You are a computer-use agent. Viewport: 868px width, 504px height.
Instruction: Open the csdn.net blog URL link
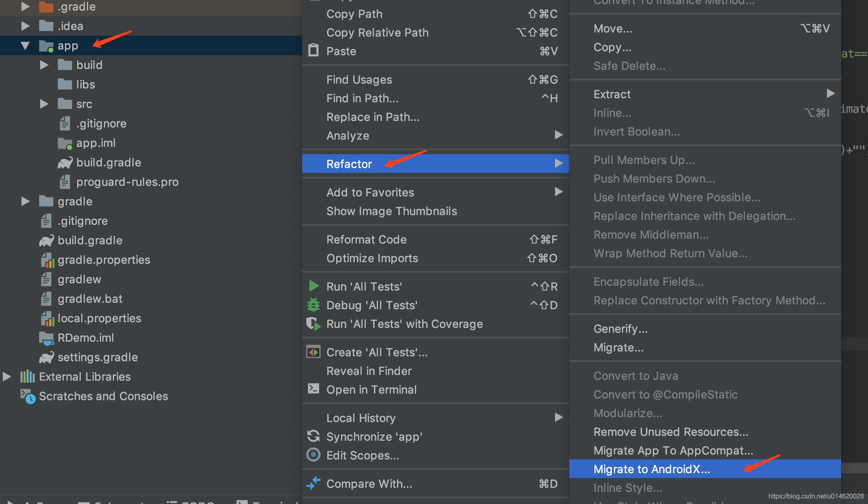point(816,496)
